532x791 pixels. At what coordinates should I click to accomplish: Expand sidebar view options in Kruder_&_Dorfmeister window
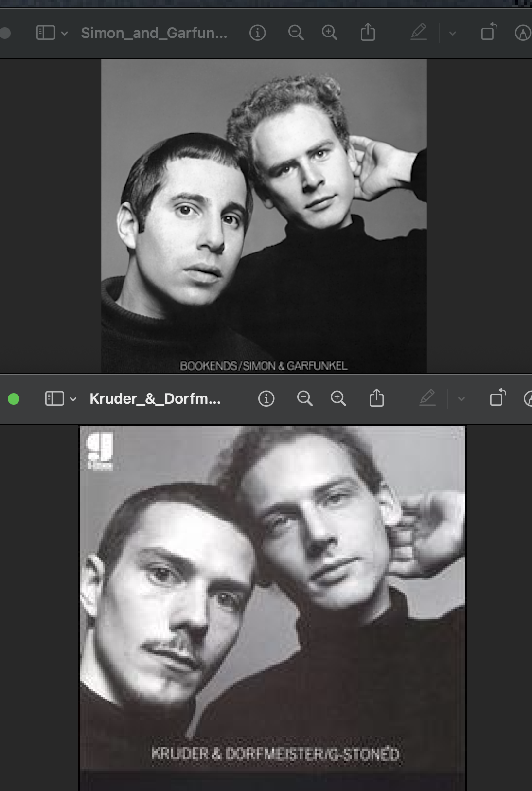[73, 399]
